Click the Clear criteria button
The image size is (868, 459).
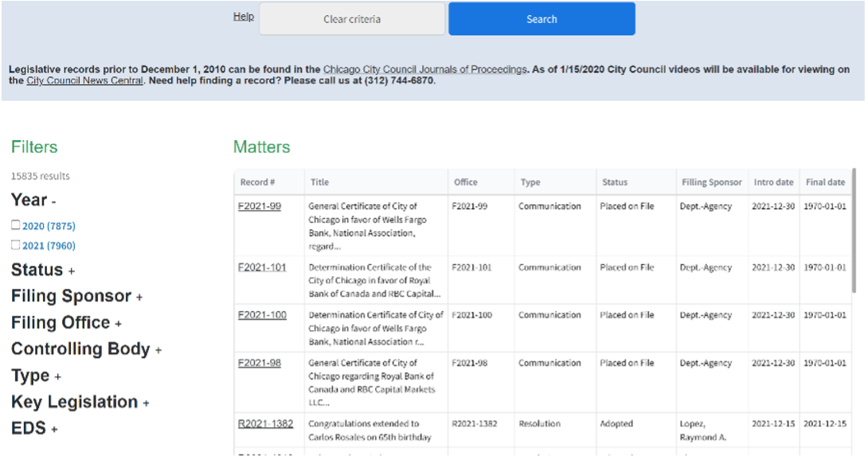[352, 19]
